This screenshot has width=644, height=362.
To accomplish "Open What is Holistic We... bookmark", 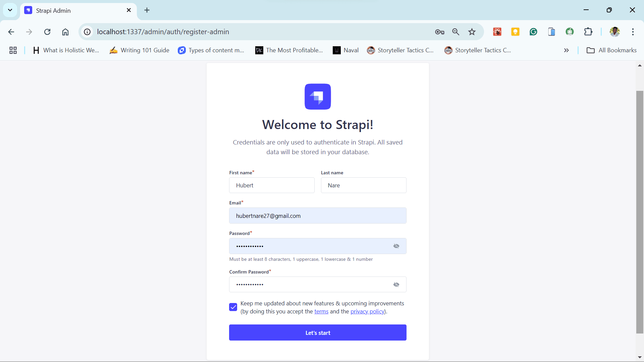I will coord(66,50).
